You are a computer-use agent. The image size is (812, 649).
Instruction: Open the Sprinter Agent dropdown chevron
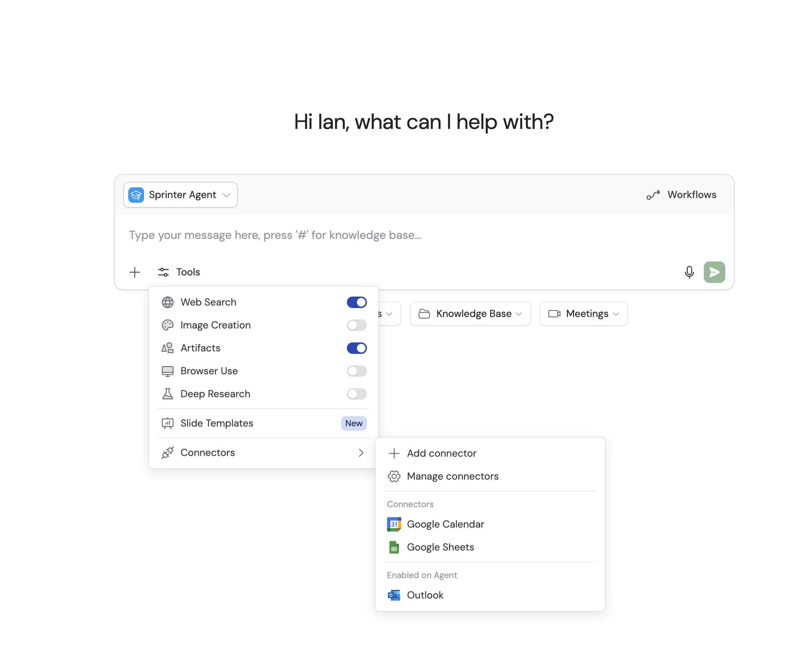point(226,195)
